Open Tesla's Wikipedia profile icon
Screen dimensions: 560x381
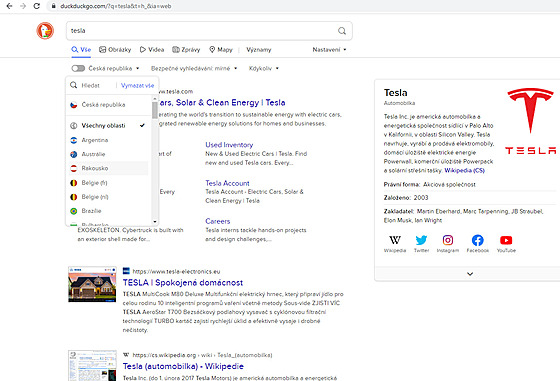tap(395, 240)
